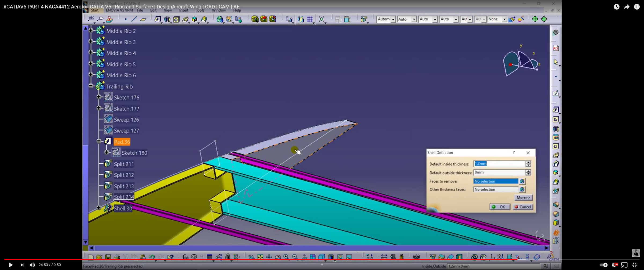
Task: Open the Insert menu
Action: pyautogui.click(x=184, y=10)
